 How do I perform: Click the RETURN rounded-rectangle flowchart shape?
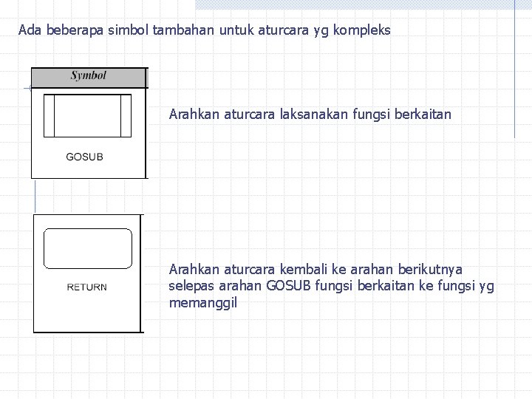click(88, 249)
